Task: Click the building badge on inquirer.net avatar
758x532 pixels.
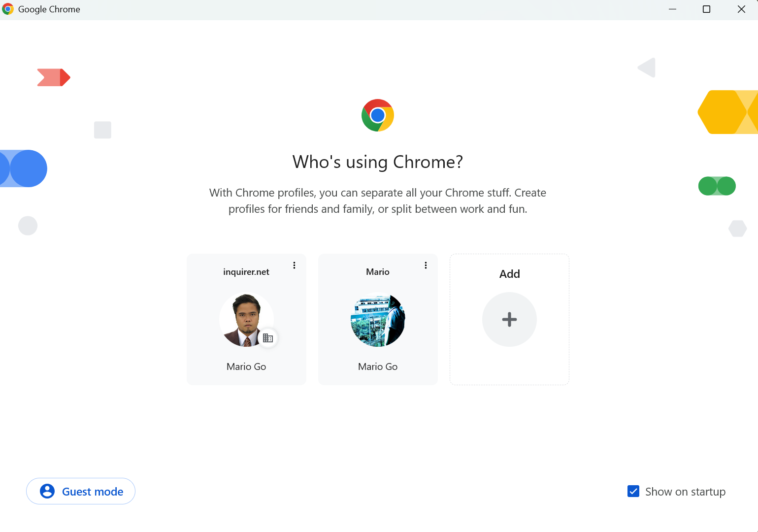Action: (x=268, y=338)
